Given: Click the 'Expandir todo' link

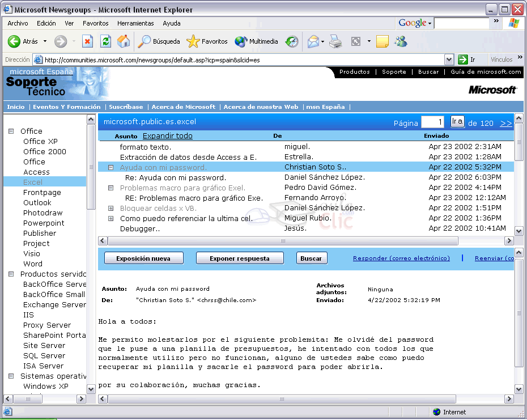Looking at the screenshot, I should click(167, 136).
